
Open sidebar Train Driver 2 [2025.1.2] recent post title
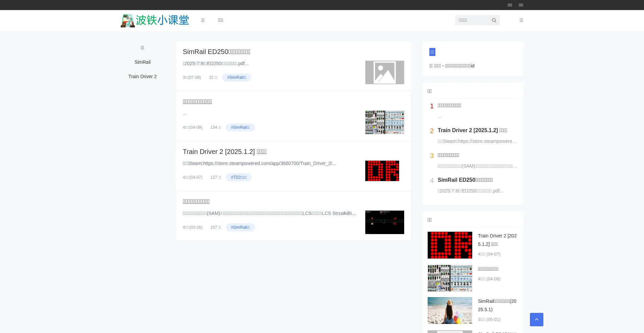(497, 240)
